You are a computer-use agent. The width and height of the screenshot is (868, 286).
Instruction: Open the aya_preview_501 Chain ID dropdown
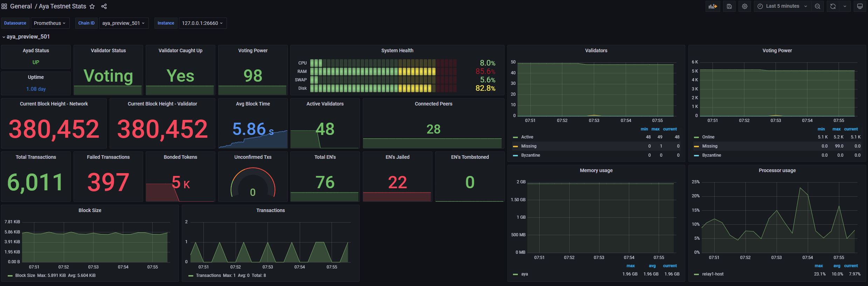coord(124,23)
